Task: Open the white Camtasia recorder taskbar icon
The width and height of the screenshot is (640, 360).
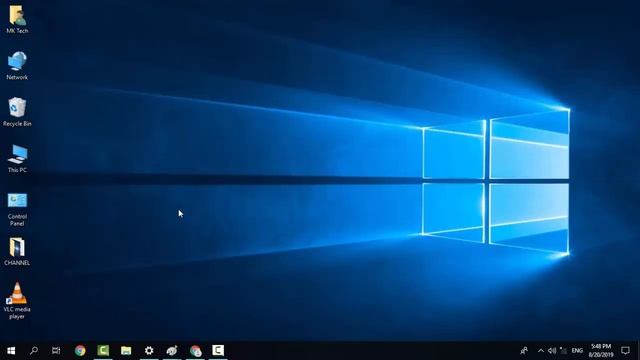Action: [x=218, y=351]
